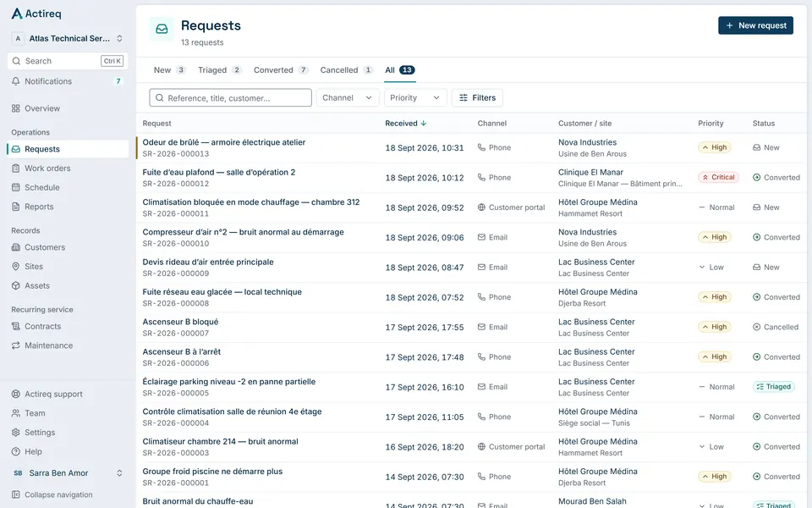This screenshot has width=812, height=508.
Task: Click the Assets cube icon
Action: [x=16, y=285]
